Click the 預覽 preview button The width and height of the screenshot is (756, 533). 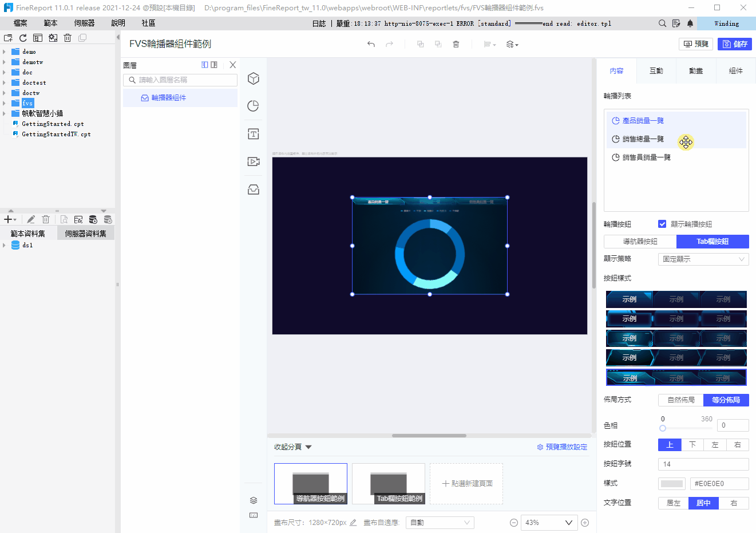click(696, 44)
